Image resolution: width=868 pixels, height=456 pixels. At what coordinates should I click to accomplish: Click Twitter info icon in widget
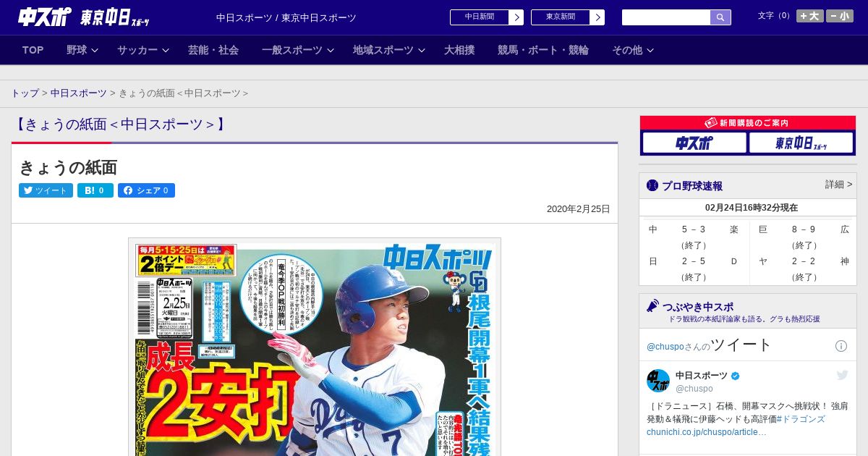click(841, 346)
